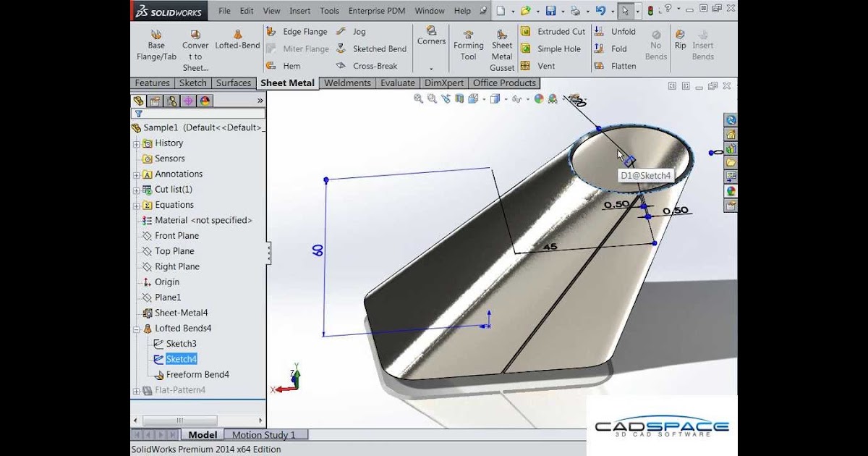Viewport: 868px width, 456px height.
Task: Choose the Cross-Break tool
Action: pyautogui.click(x=366, y=66)
